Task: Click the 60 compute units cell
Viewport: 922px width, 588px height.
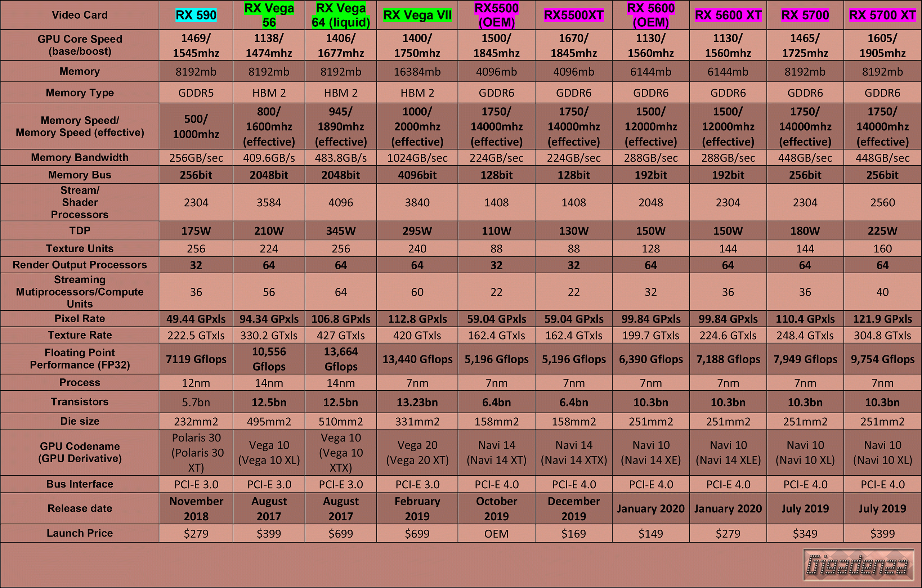Action: [417, 292]
